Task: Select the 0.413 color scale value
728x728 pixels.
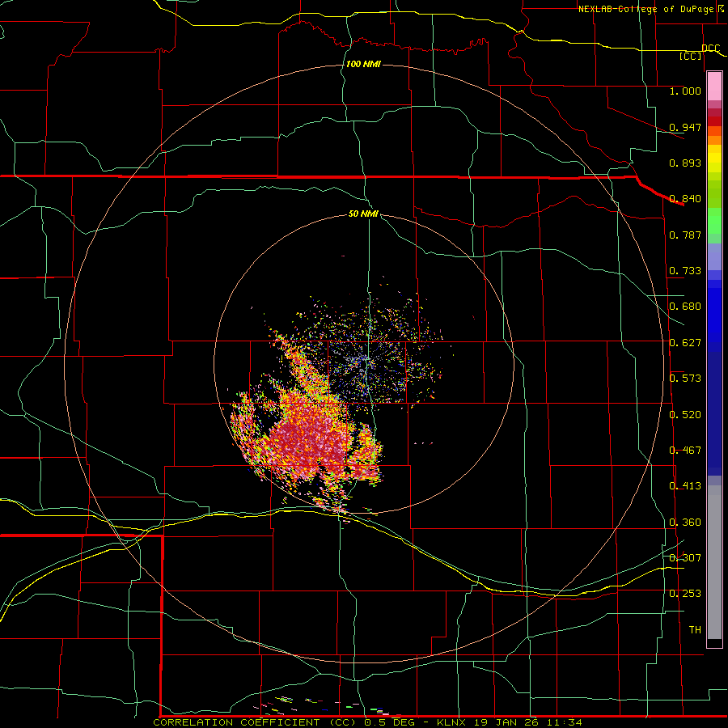Action: coord(685,486)
